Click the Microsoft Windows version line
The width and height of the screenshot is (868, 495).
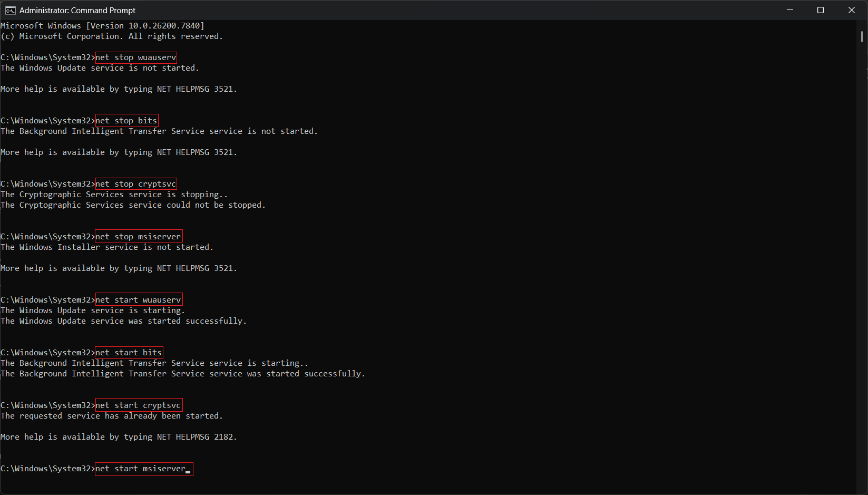102,26
